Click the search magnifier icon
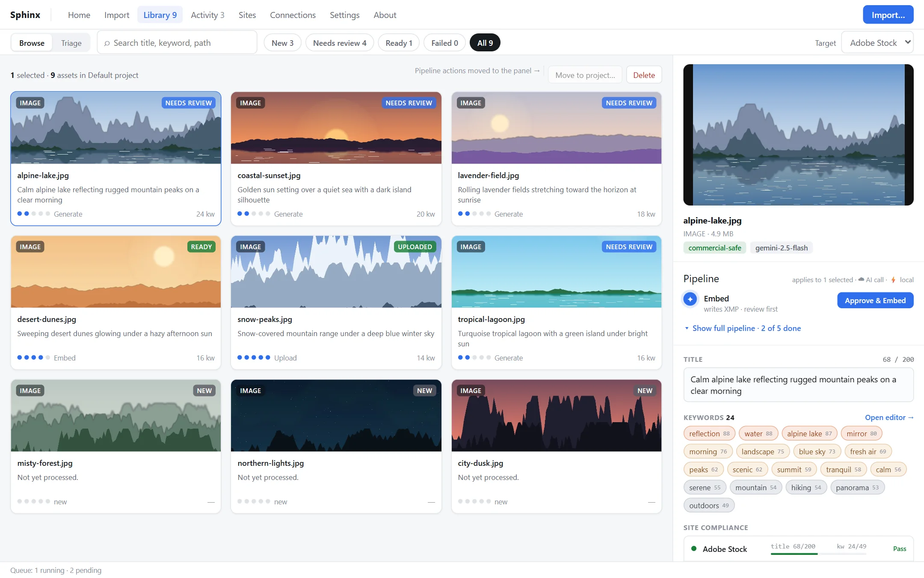The image size is (924, 578). coord(107,43)
